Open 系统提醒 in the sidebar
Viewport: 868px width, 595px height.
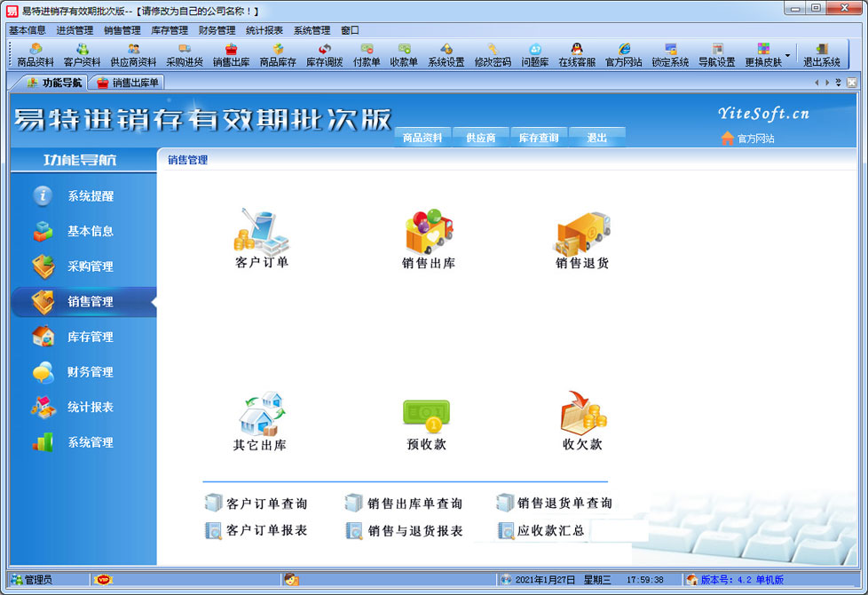(x=90, y=196)
